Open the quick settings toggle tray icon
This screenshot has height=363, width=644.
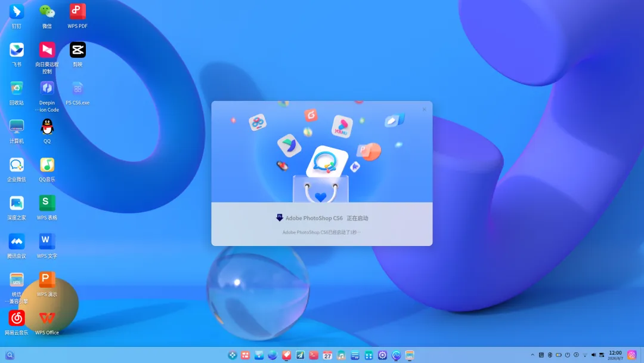(x=602, y=355)
